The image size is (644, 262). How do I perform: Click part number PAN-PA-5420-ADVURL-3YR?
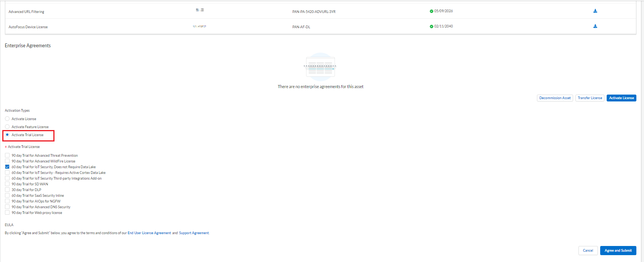click(314, 12)
